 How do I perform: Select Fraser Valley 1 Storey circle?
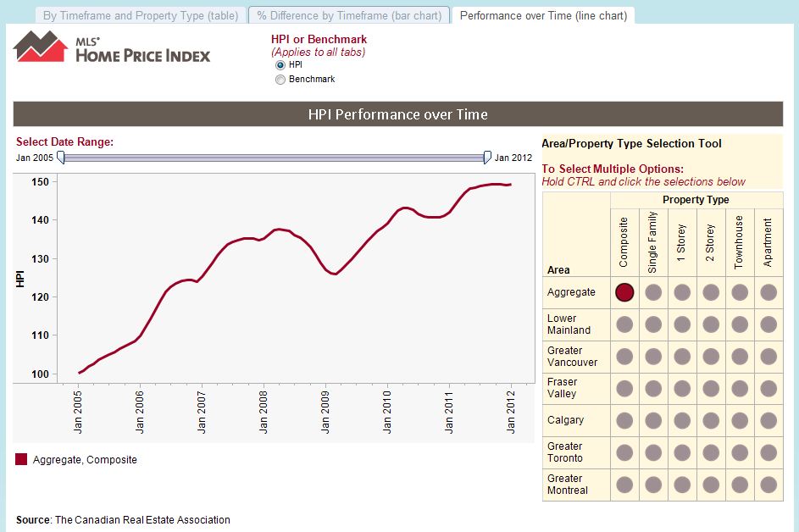682,388
